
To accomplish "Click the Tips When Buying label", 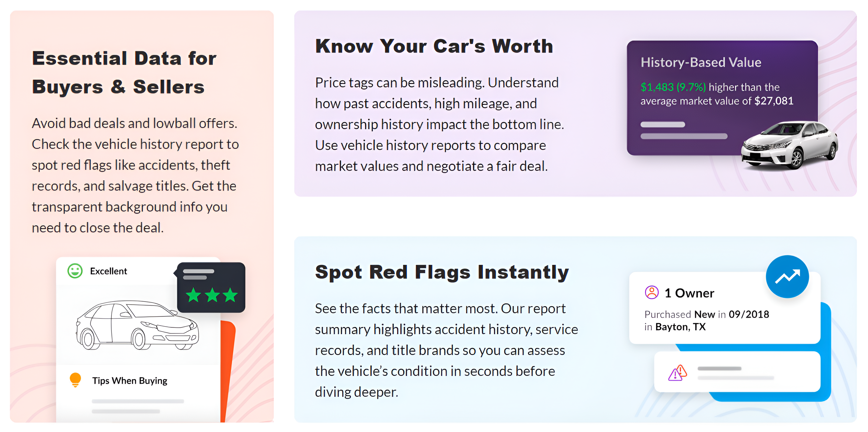I will pos(130,381).
